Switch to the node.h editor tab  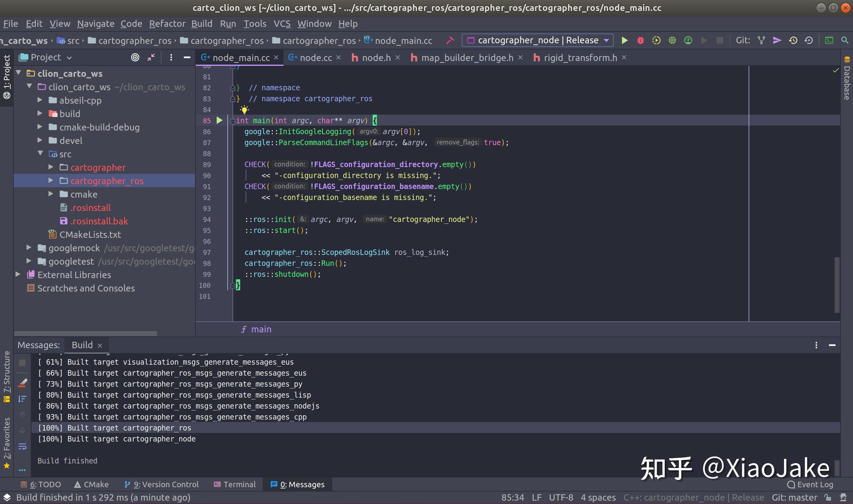pyautogui.click(x=377, y=57)
